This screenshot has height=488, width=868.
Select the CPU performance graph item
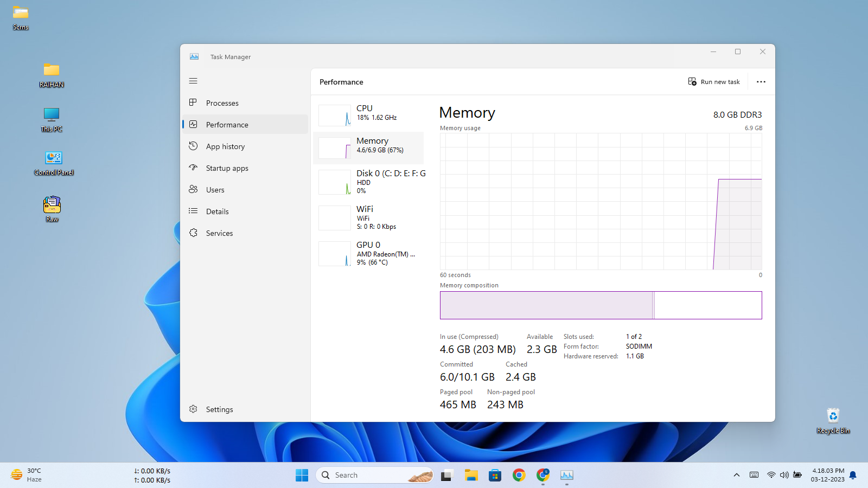coord(369,114)
